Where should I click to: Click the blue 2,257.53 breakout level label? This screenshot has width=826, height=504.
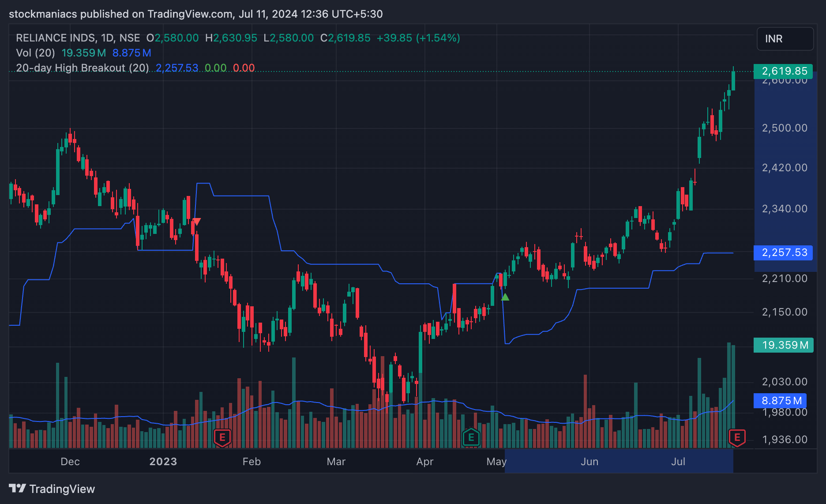tap(784, 252)
